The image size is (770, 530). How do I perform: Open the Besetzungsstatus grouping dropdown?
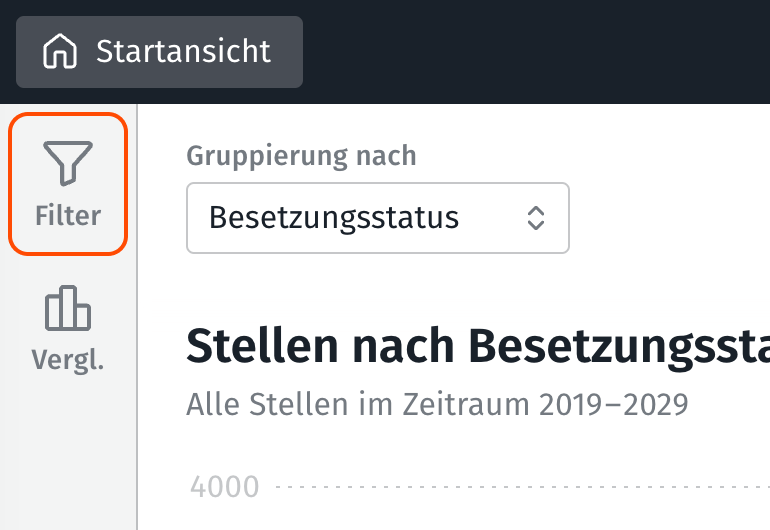pos(377,217)
